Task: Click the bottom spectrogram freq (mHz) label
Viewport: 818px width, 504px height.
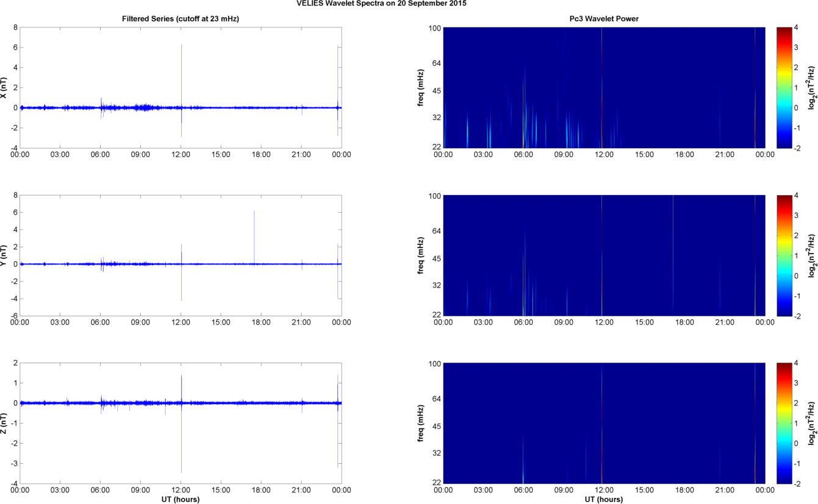Action: point(422,424)
